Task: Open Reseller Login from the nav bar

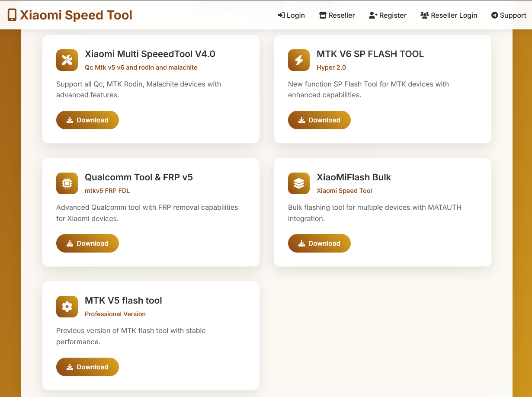Action: [x=449, y=15]
